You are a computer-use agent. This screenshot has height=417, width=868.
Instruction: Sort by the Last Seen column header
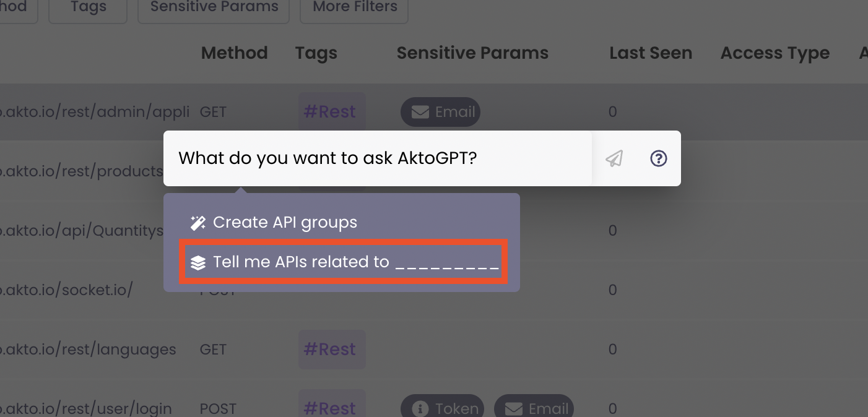tap(650, 53)
